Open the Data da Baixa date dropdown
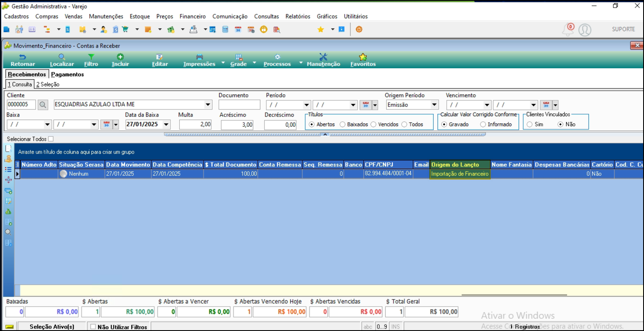This screenshot has height=331, width=644. click(x=166, y=124)
